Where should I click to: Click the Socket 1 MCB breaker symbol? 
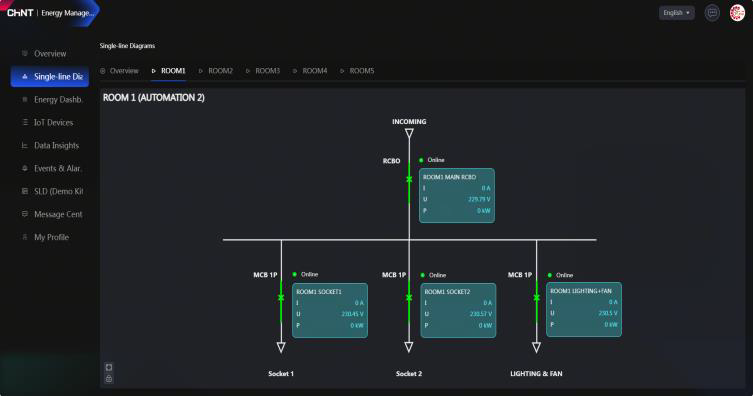click(x=281, y=298)
